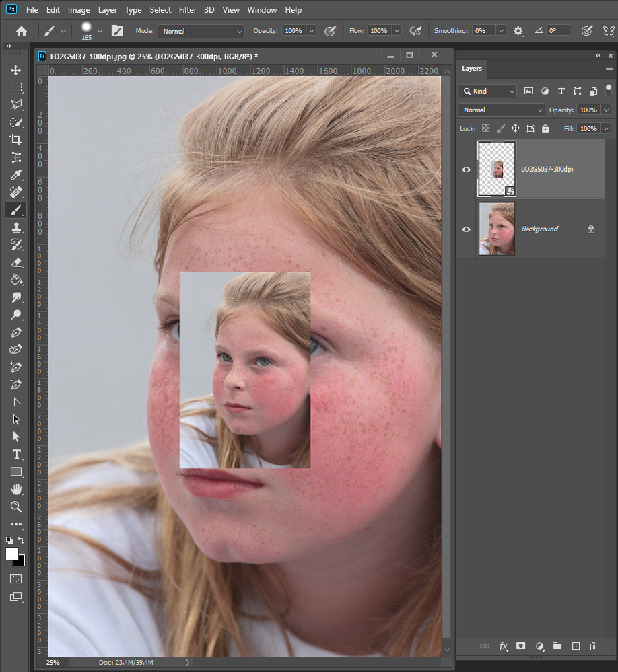The image size is (618, 672).
Task: Open the Layers panel flyout menu
Action: (609, 69)
